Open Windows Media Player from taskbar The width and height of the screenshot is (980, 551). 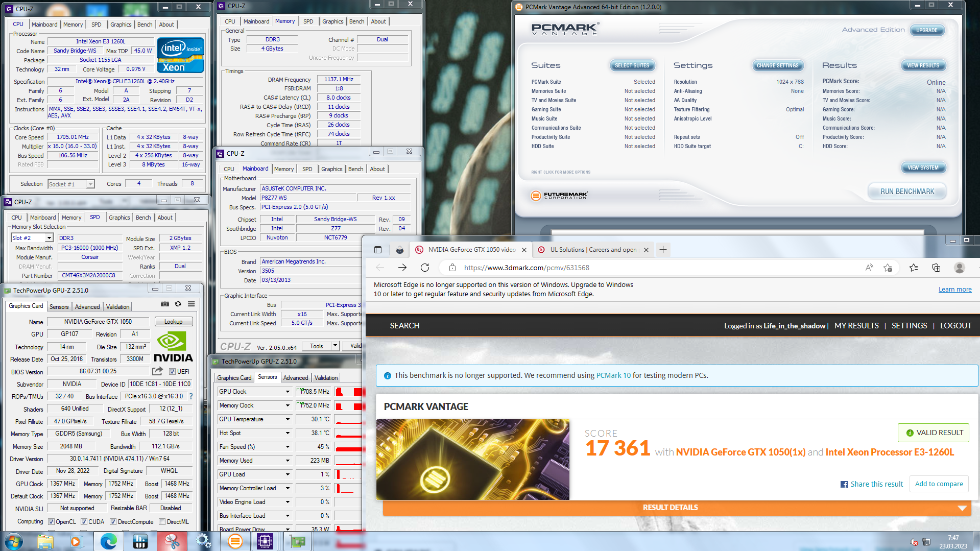point(77,541)
